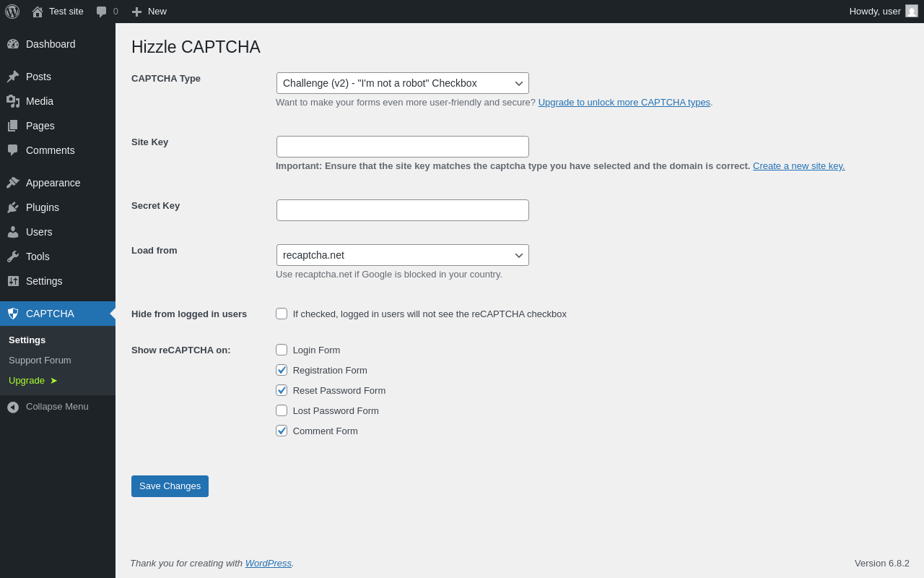Open the CAPTCHA Type dropdown

(403, 83)
